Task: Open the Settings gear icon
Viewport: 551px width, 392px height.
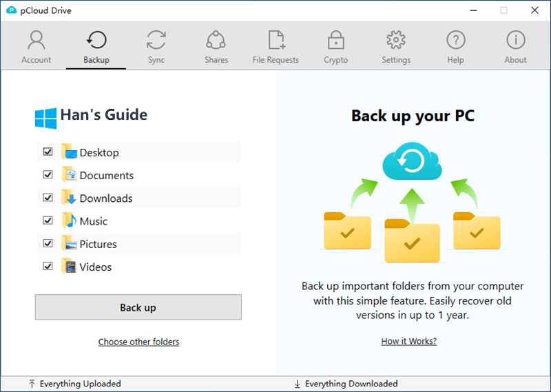Action: point(396,40)
